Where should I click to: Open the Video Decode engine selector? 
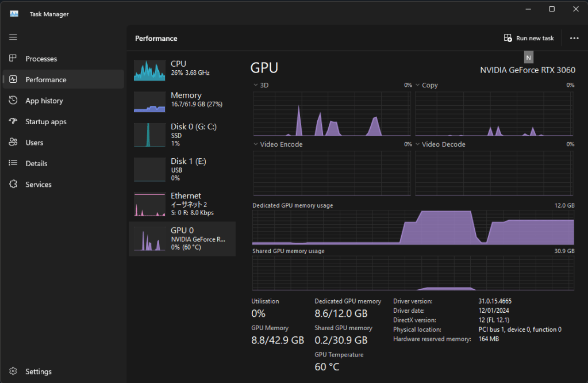(418, 144)
